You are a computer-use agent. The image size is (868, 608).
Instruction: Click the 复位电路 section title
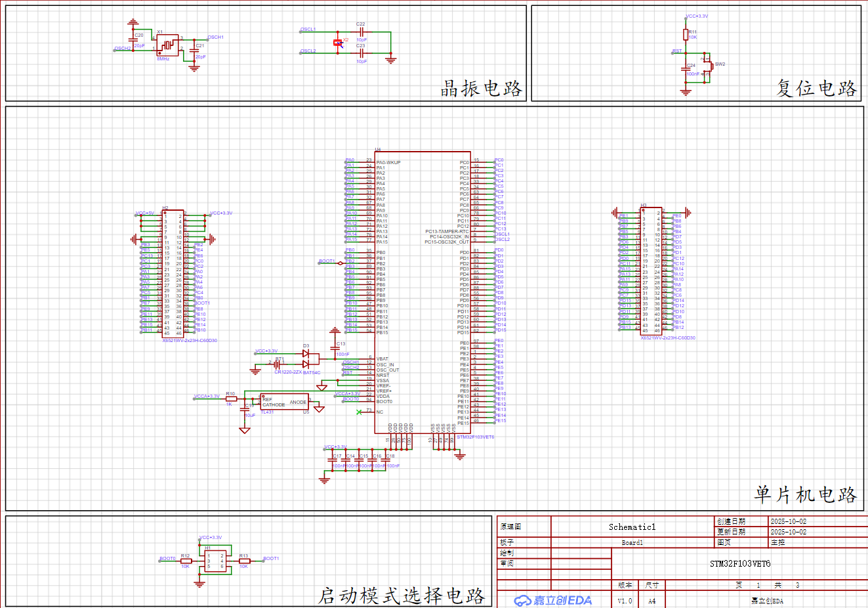tap(816, 88)
